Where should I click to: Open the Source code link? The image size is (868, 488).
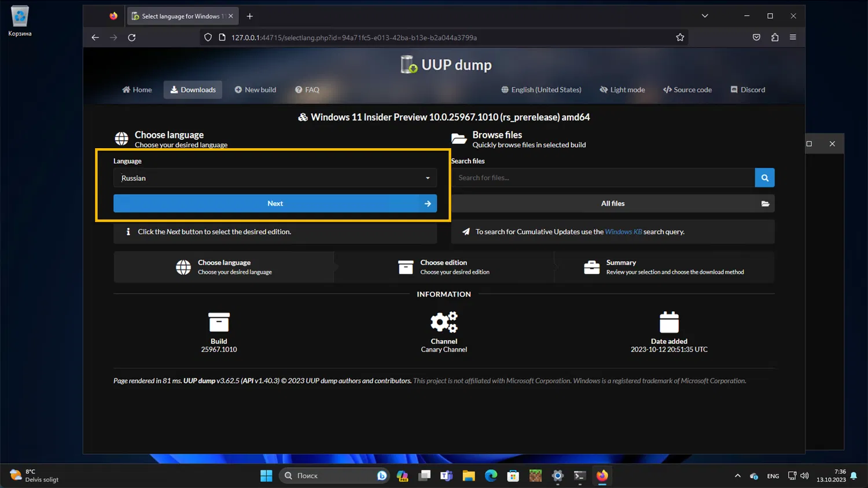point(687,90)
